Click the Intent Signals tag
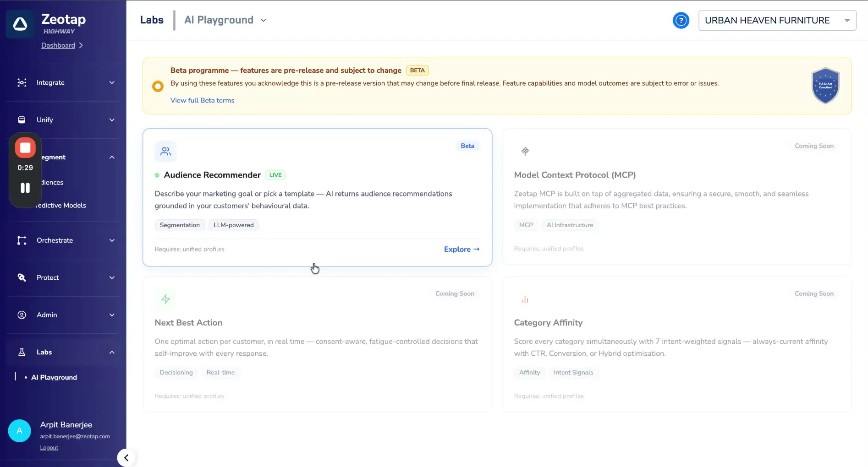 coord(573,372)
